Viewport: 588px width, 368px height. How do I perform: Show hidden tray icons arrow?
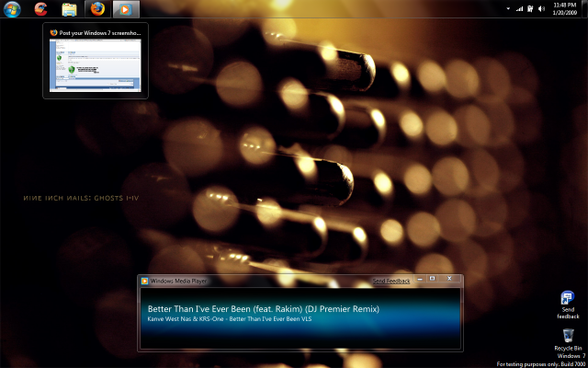coord(508,8)
